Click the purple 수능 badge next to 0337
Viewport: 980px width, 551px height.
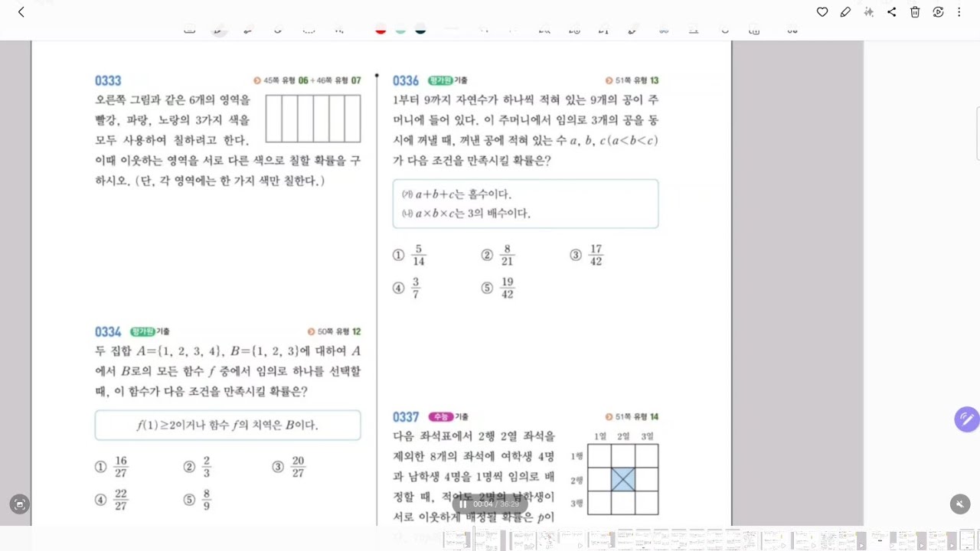[440, 417]
